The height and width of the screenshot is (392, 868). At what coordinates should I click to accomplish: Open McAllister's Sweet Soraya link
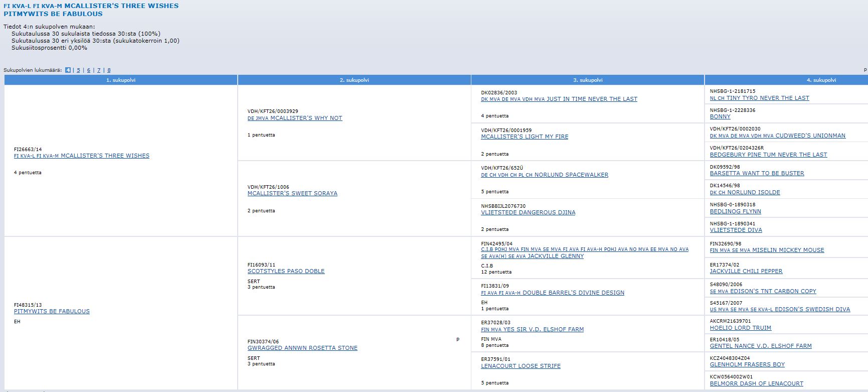click(x=292, y=193)
